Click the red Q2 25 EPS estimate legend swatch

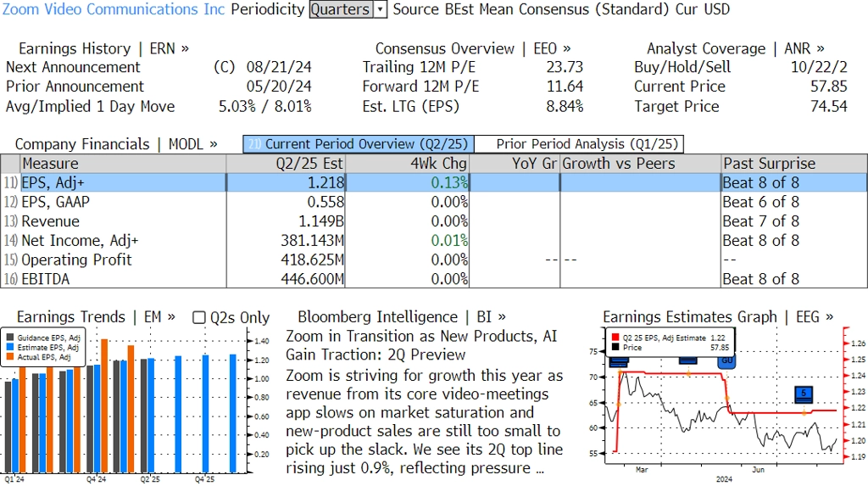615,338
